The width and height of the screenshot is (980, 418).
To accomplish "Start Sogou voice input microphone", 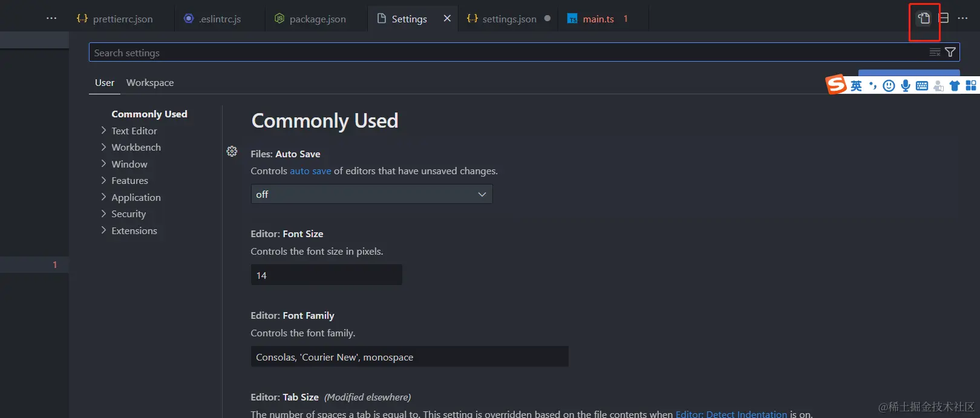I will click(906, 86).
